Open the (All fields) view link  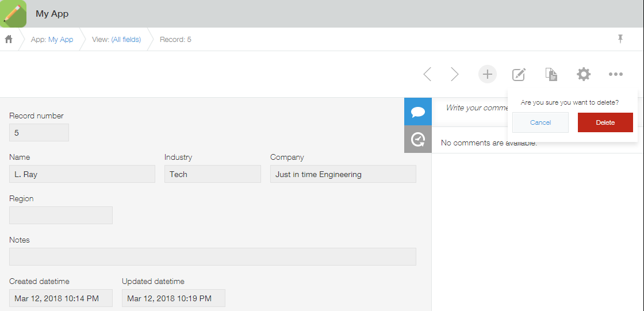point(126,40)
